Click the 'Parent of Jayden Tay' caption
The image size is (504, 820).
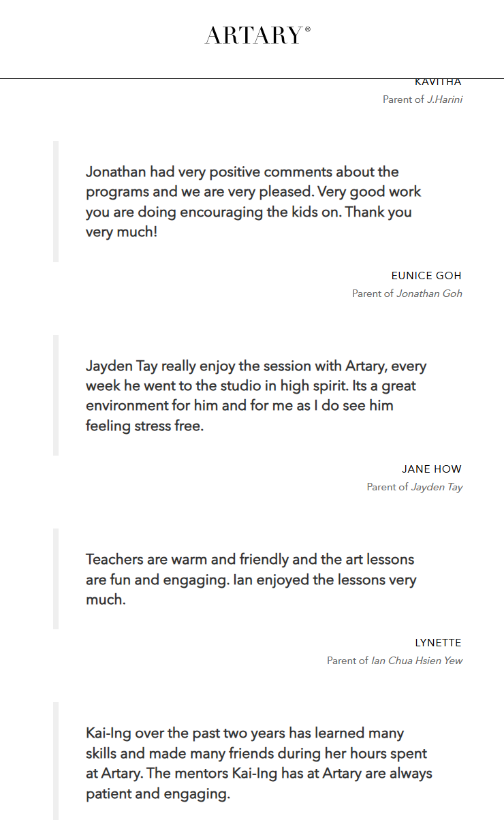pyautogui.click(x=414, y=487)
